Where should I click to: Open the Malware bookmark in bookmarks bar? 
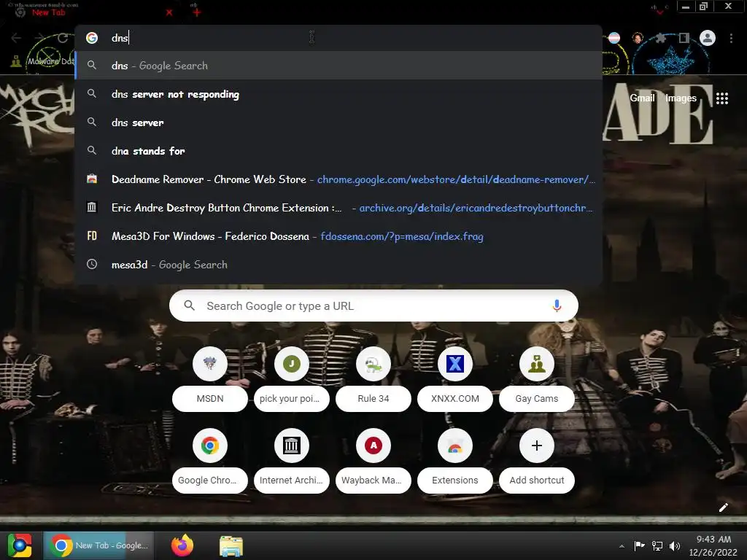43,61
